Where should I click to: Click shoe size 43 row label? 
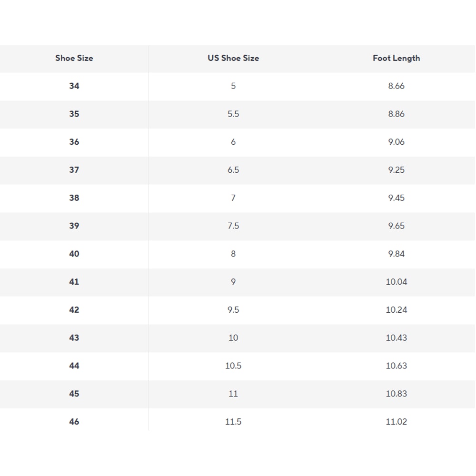[74, 338]
